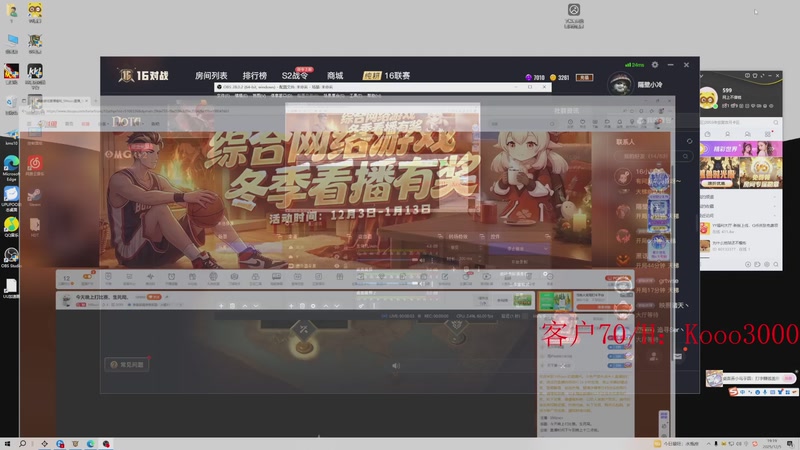Click the yellow raccoon avatar in chat app

[x=708, y=98]
